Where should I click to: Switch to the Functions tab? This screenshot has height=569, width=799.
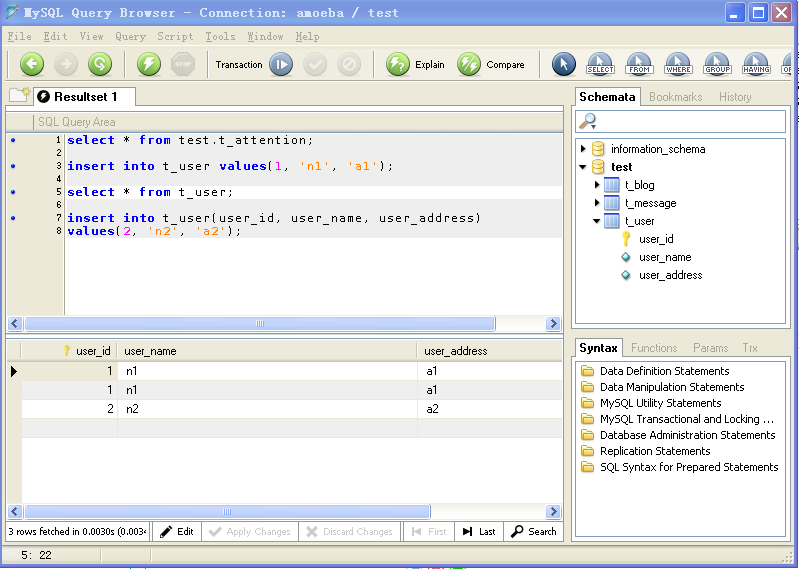(x=654, y=348)
